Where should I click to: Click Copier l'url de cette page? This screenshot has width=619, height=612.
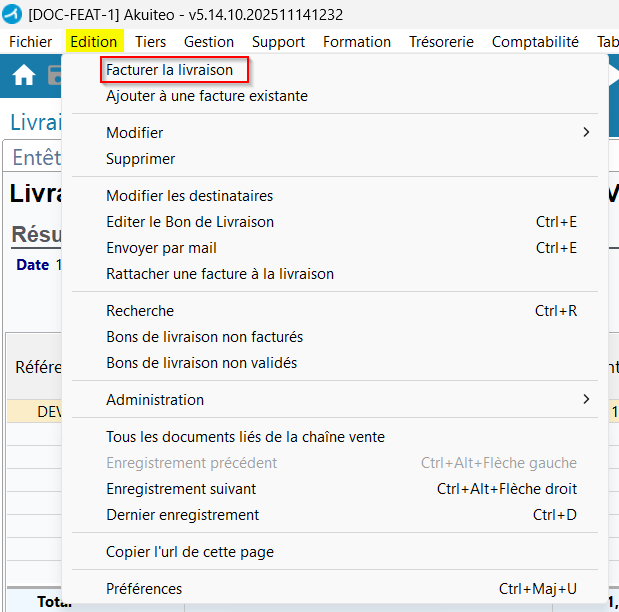click(190, 552)
